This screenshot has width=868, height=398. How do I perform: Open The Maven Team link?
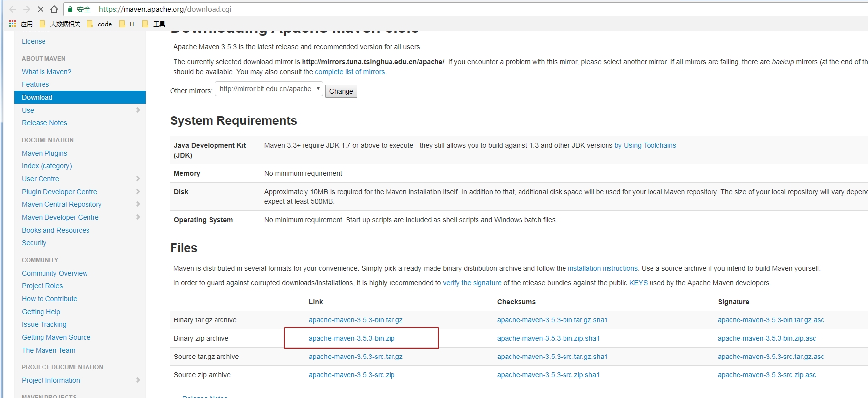pyautogui.click(x=48, y=350)
